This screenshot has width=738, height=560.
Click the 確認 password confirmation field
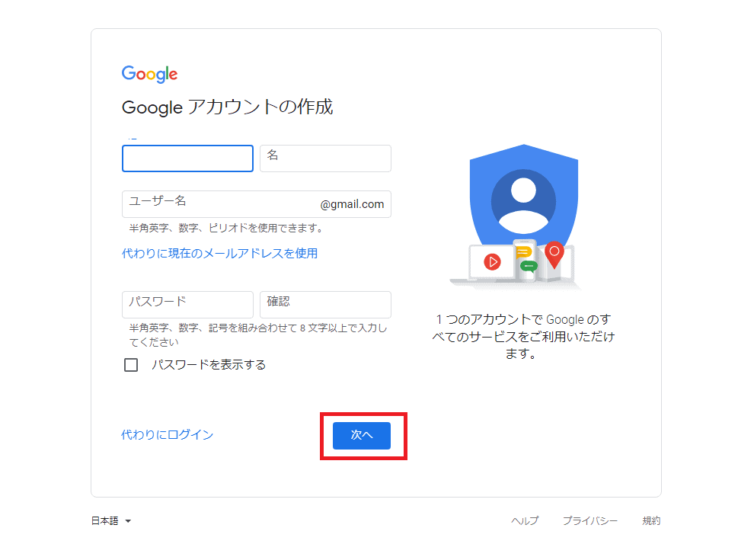[x=325, y=304]
